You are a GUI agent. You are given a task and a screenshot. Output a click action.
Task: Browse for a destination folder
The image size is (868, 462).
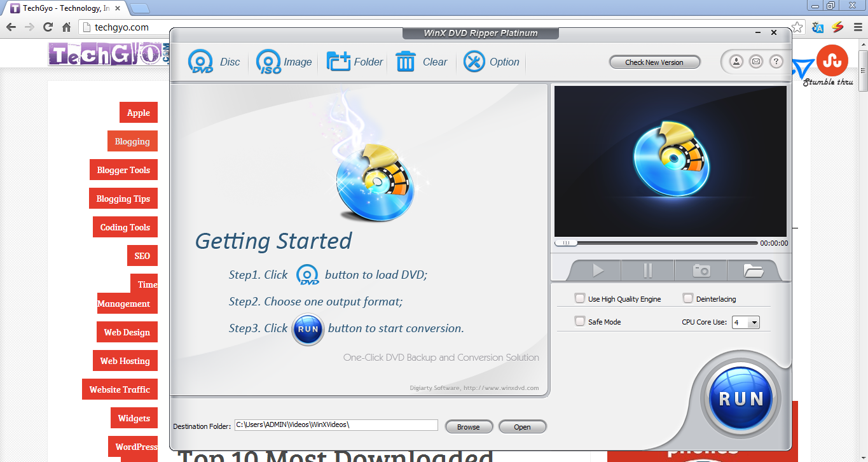469,427
